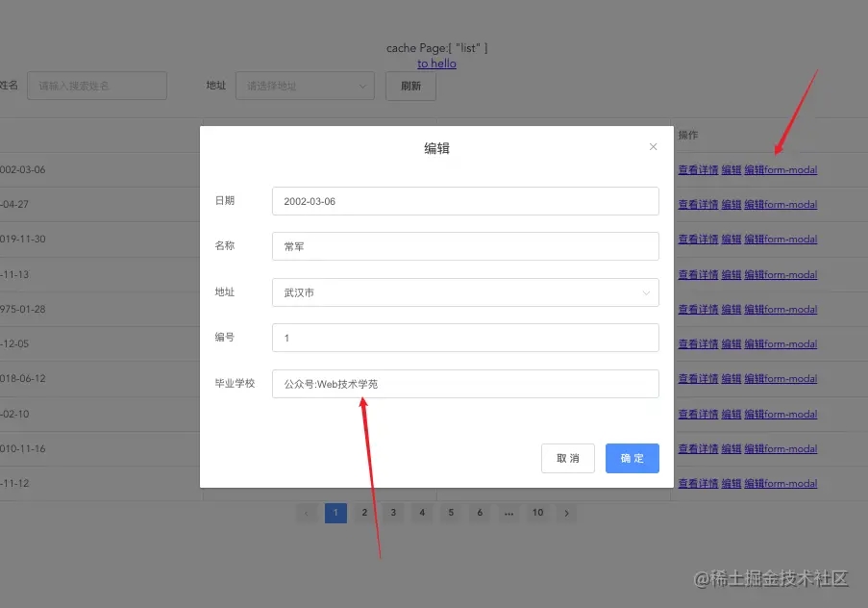Open 编辑form-modal link in first row
Image resolution: width=868 pixels, height=608 pixels.
tap(781, 170)
